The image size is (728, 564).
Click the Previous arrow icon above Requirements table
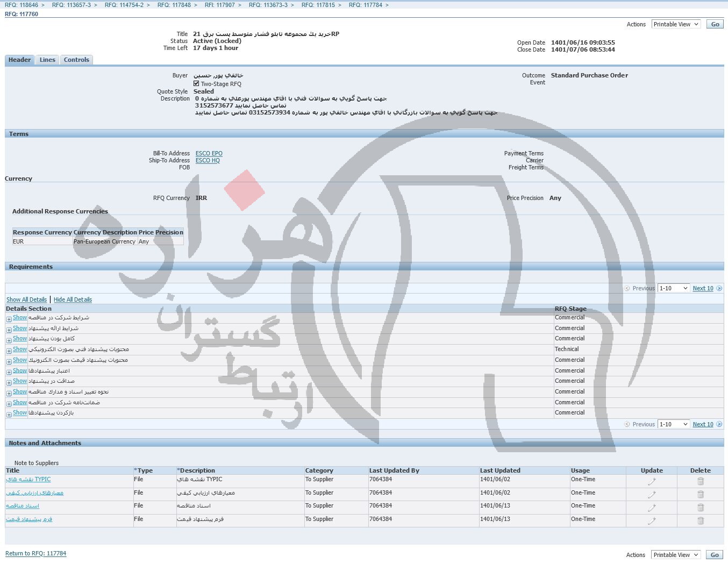tap(627, 289)
